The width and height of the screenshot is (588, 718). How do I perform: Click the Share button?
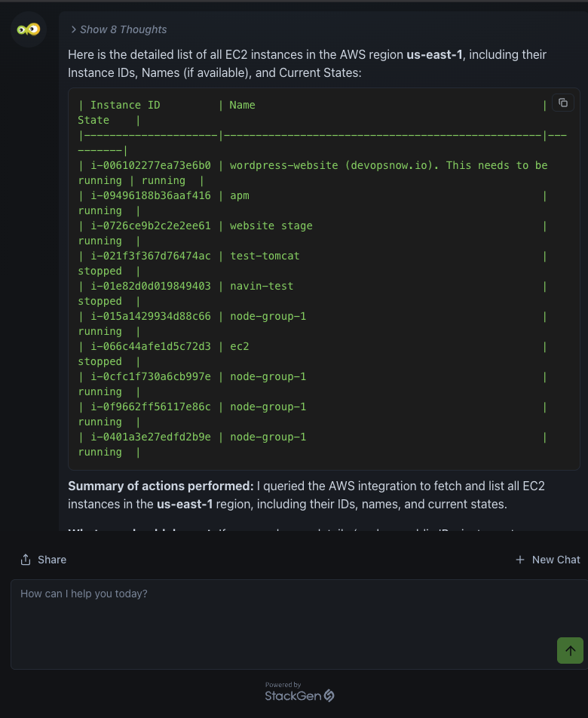tap(43, 559)
